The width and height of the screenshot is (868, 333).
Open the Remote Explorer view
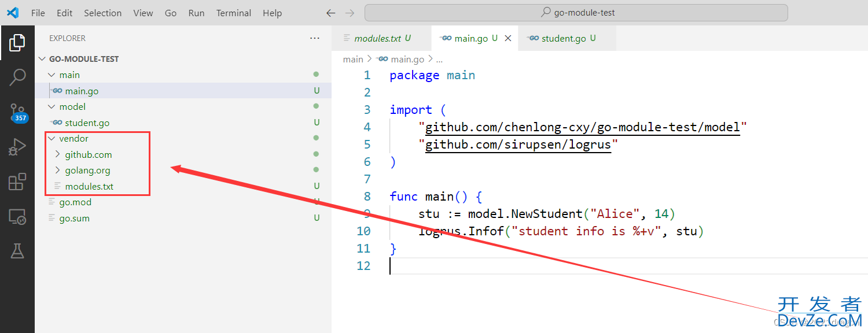tap(17, 217)
